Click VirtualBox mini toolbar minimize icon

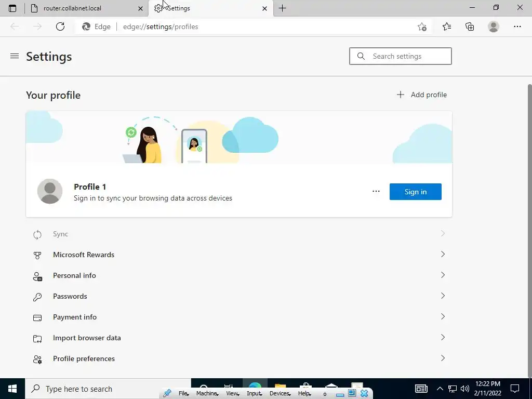coord(340,394)
